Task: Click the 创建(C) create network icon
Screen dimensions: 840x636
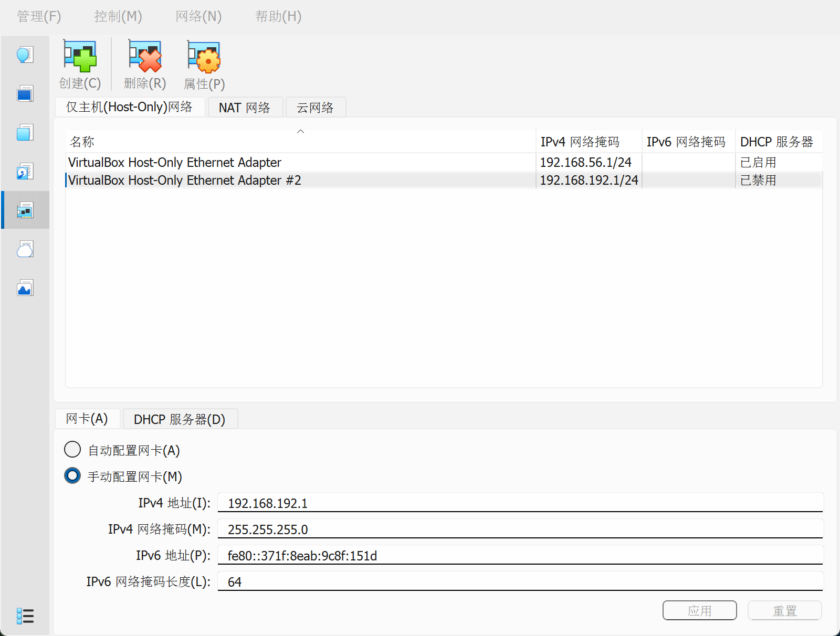Action: pos(80,64)
